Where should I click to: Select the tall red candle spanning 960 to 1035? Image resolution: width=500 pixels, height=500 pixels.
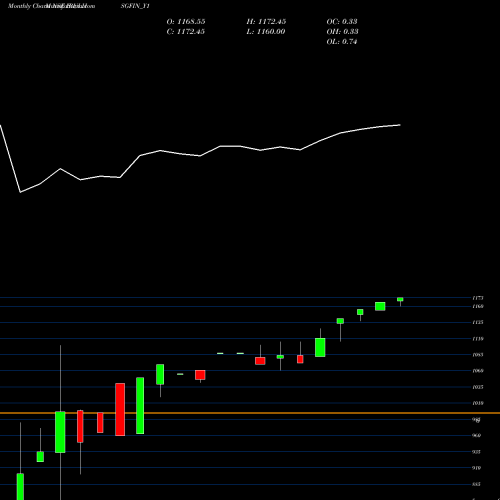[120, 409]
